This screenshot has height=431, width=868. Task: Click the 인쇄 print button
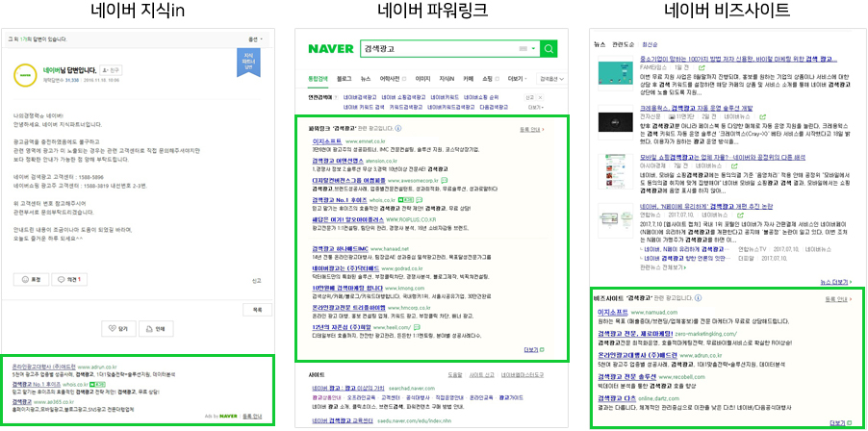156,329
